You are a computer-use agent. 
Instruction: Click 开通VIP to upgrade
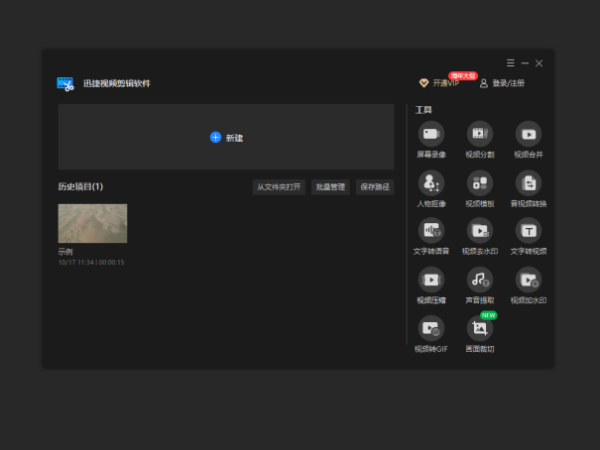coord(446,83)
